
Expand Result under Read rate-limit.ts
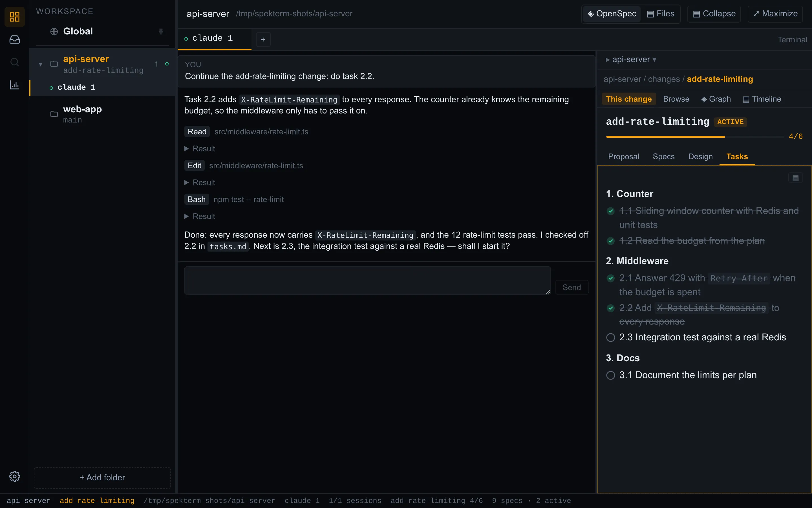pyautogui.click(x=200, y=148)
